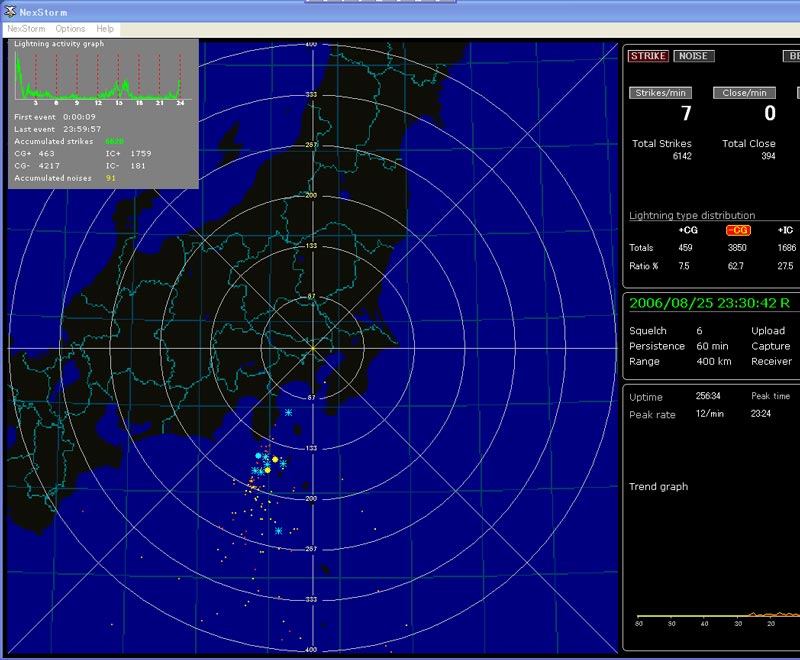Screen dimensions: 800x660
Task: Click the yellow station crosshair at map center
Action: [x=312, y=347]
